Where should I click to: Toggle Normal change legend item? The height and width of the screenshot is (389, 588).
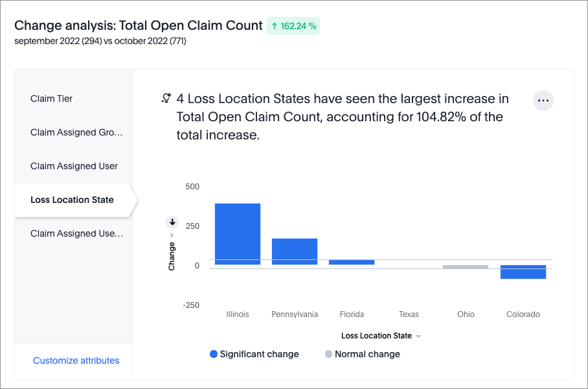[362, 354]
